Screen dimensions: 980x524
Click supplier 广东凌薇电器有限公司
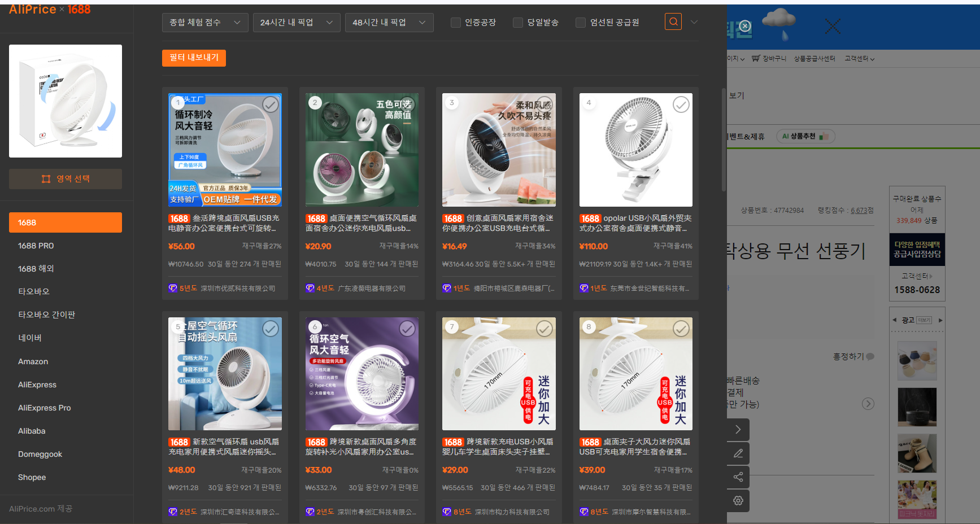pos(372,289)
